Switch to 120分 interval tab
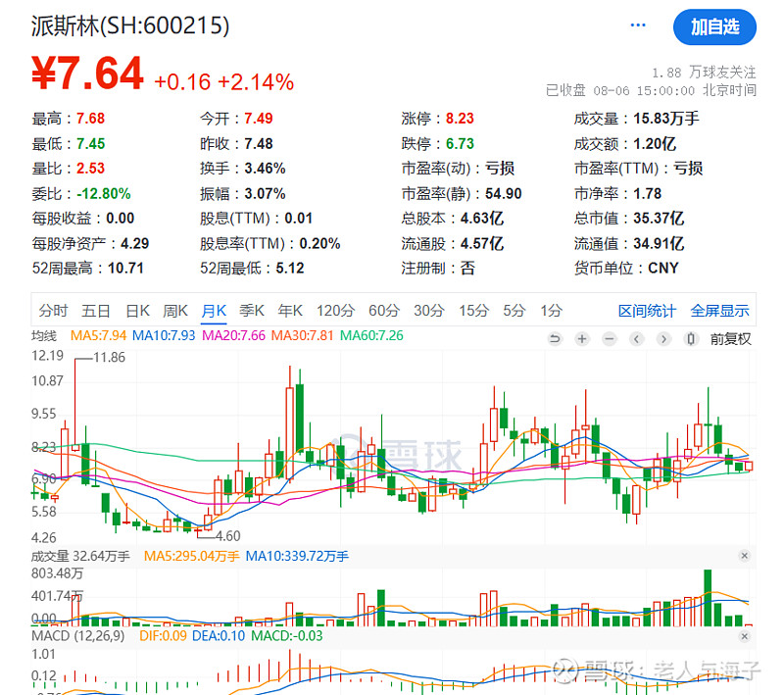This screenshot has width=784, height=695. (335, 311)
